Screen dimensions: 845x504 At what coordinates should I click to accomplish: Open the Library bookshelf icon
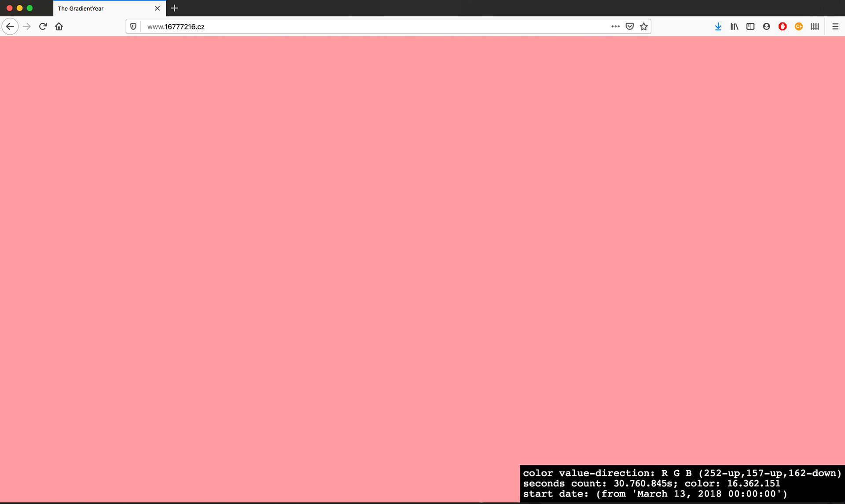pos(734,26)
